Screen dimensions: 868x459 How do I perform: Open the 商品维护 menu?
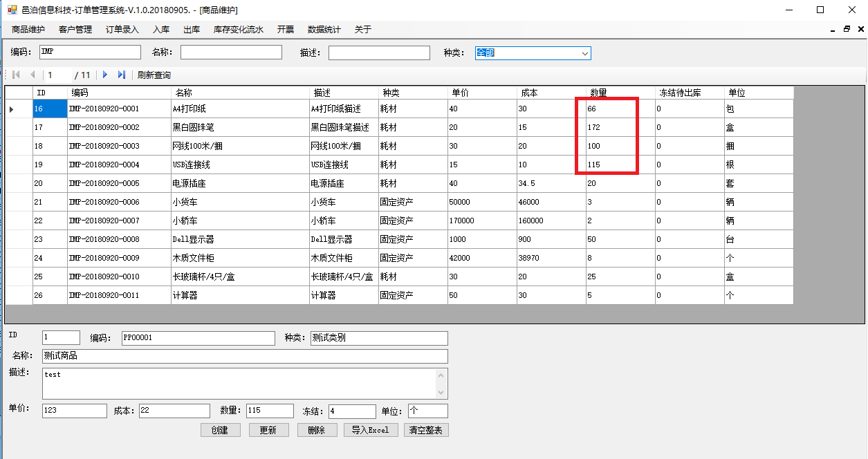(x=28, y=30)
